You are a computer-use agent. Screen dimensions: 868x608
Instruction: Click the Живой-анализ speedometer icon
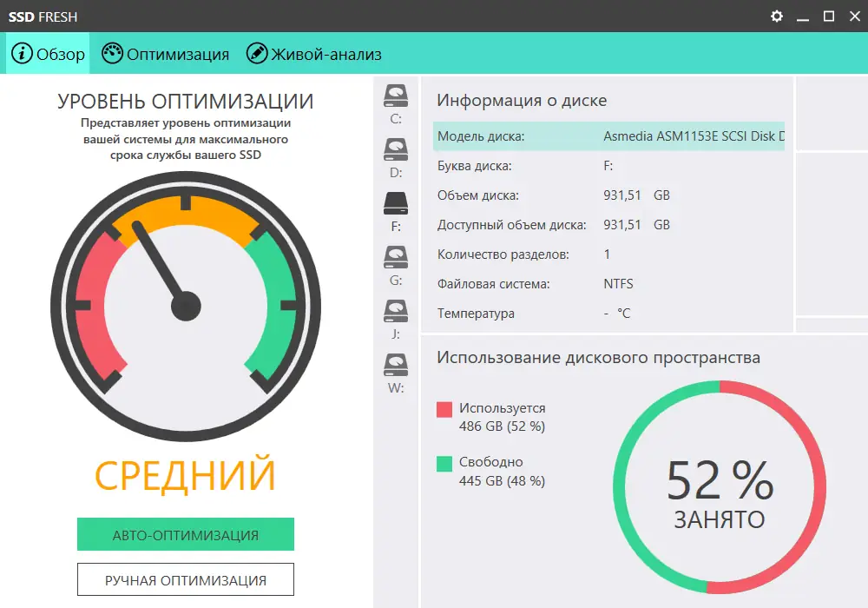[x=257, y=53]
